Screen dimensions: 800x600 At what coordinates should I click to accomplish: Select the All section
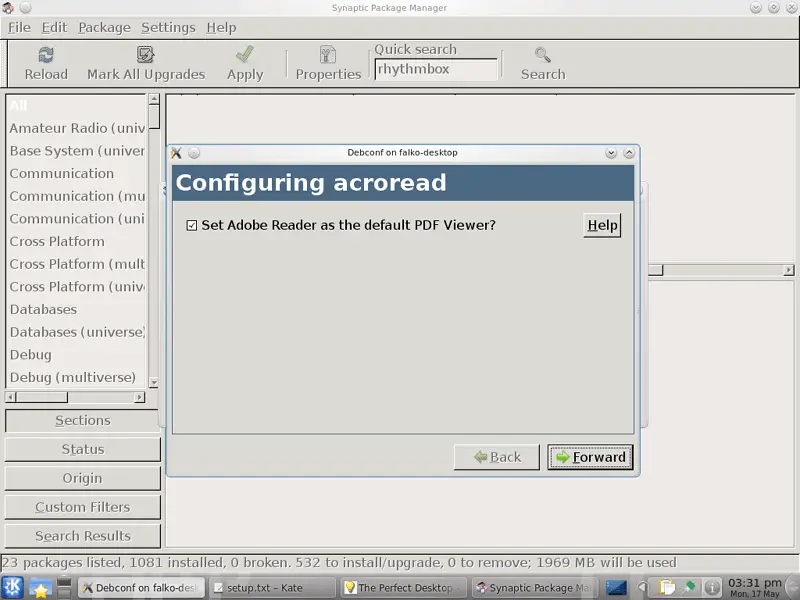click(x=77, y=106)
